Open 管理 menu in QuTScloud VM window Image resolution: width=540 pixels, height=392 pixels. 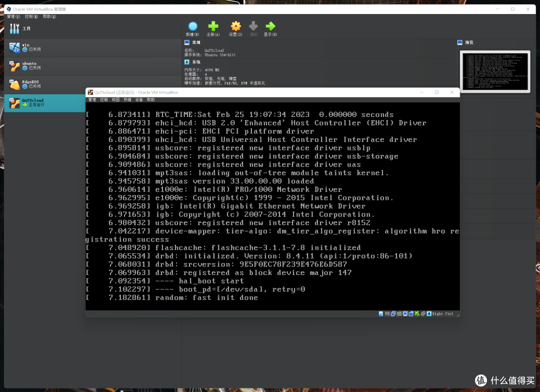92,99
